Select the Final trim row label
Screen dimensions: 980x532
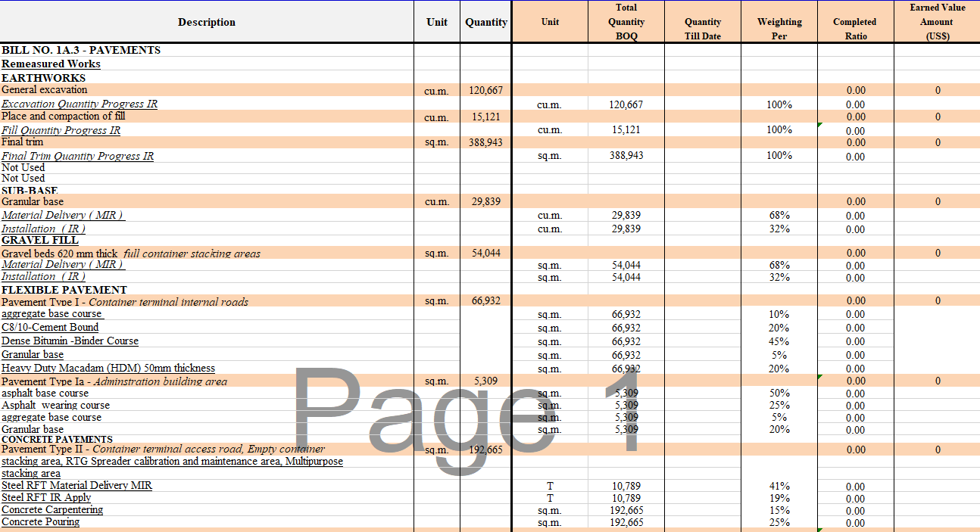(x=23, y=142)
